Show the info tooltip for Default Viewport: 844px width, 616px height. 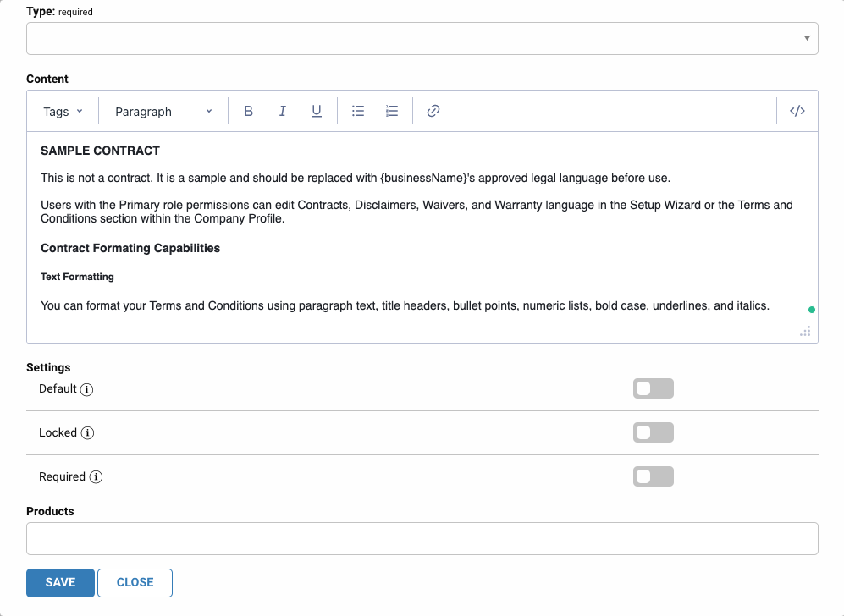click(x=86, y=389)
